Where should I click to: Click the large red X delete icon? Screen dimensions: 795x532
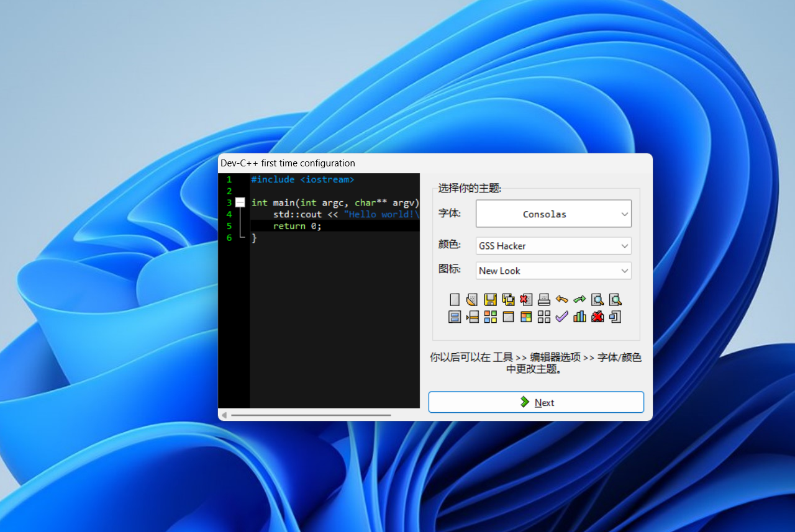coord(597,317)
